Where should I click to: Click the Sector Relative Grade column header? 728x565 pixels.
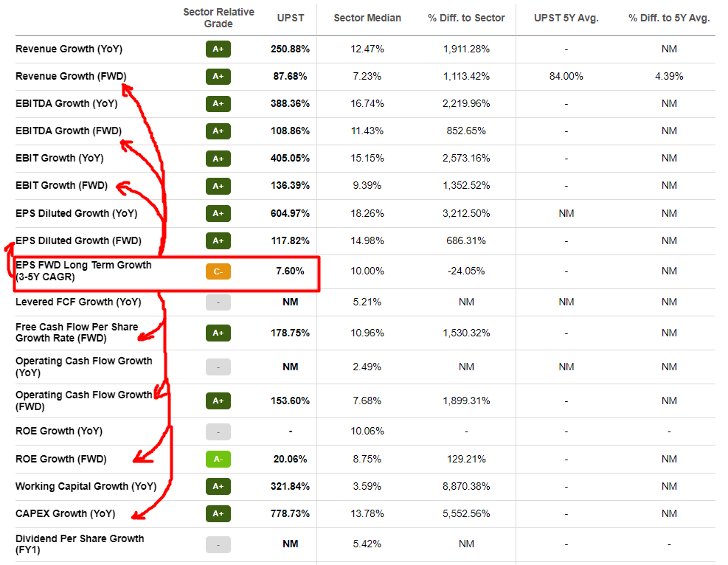click(218, 18)
